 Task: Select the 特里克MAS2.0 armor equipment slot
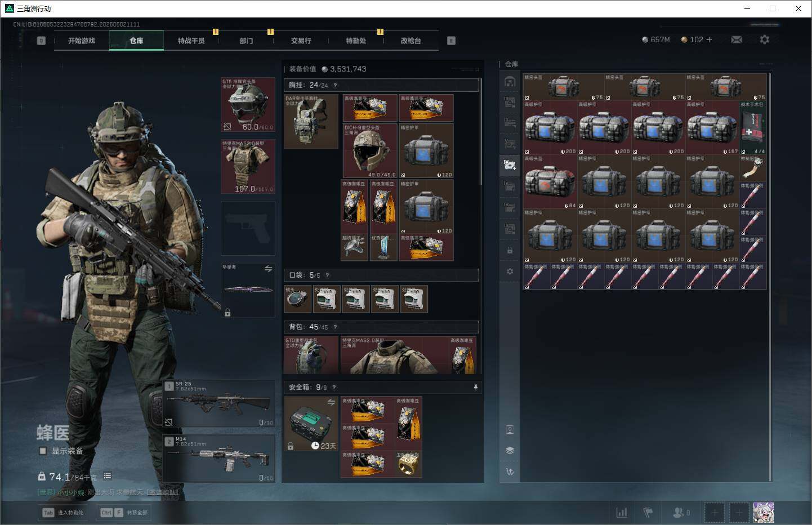pyautogui.click(x=248, y=166)
